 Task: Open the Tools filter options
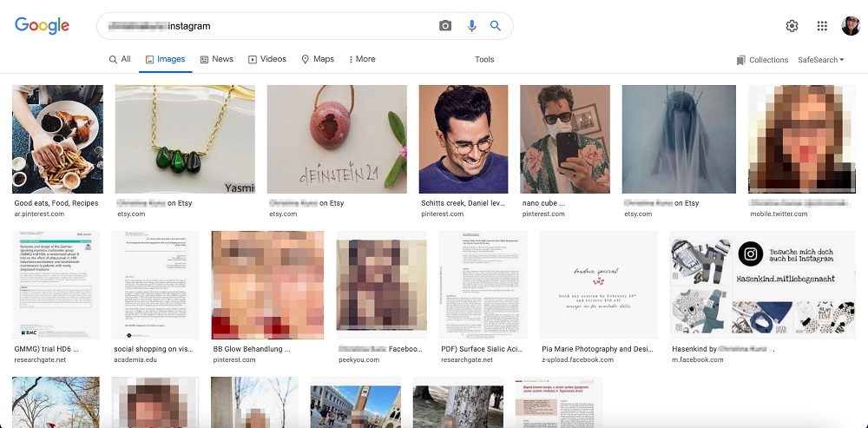coord(484,59)
